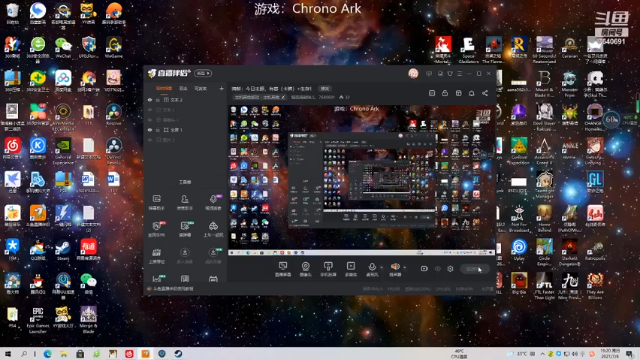Click the share icon above preview
Image resolution: width=640 pixels, height=360 pixels.
pyautogui.click(x=485, y=93)
